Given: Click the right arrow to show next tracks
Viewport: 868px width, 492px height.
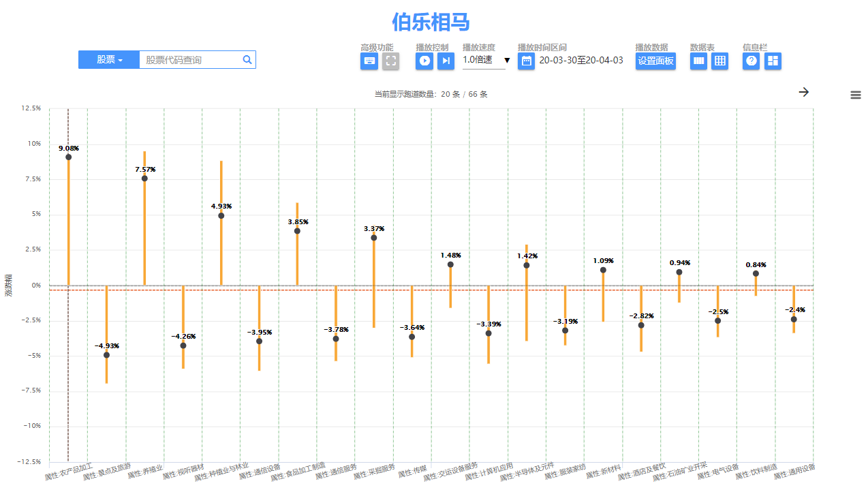Looking at the screenshot, I should tap(804, 92).
